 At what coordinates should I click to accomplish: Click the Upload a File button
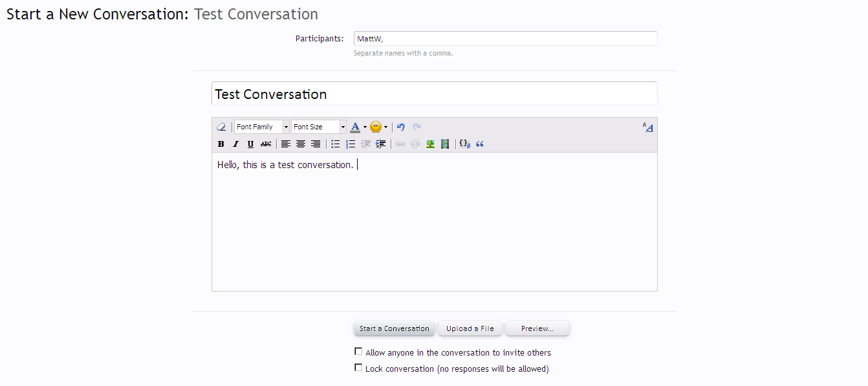pyautogui.click(x=470, y=328)
